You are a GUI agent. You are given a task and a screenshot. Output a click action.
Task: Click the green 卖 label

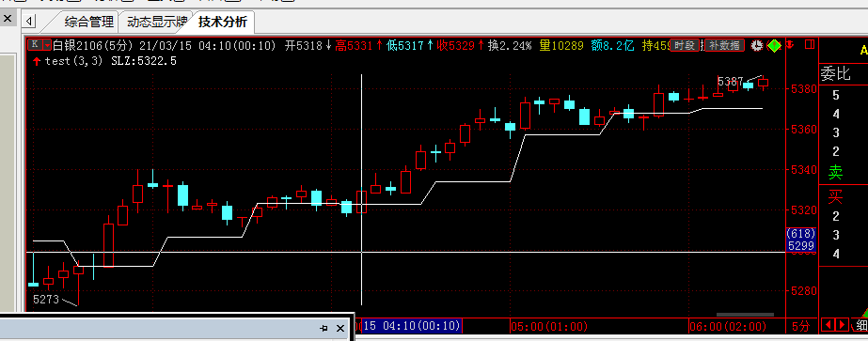(835, 173)
